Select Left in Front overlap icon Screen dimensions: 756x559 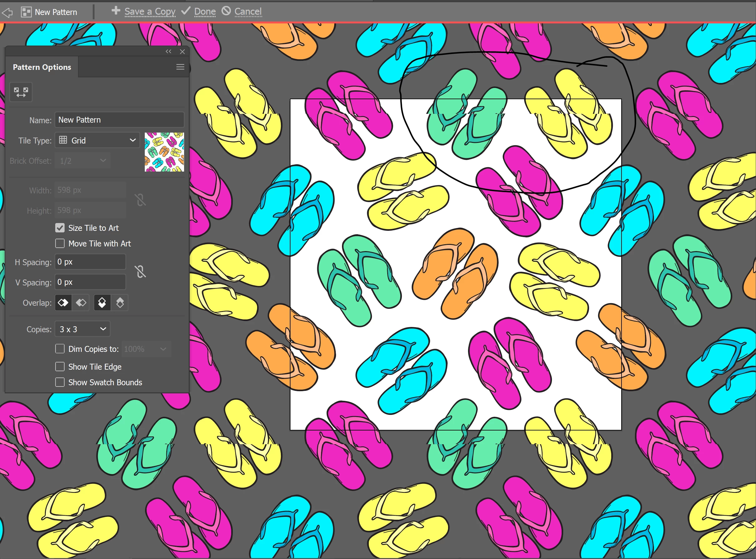[63, 303]
